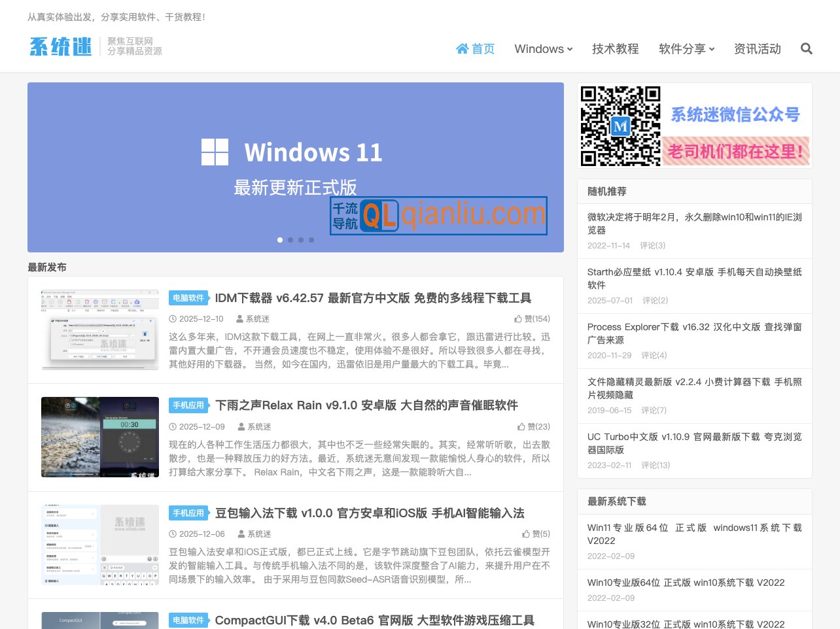Open the 资讯活动 menu item

[757, 49]
